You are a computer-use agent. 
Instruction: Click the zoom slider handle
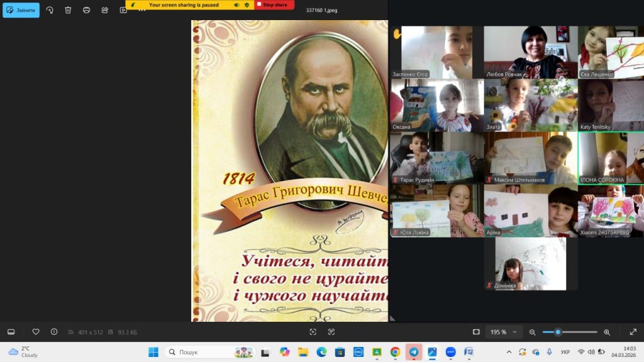(x=557, y=332)
